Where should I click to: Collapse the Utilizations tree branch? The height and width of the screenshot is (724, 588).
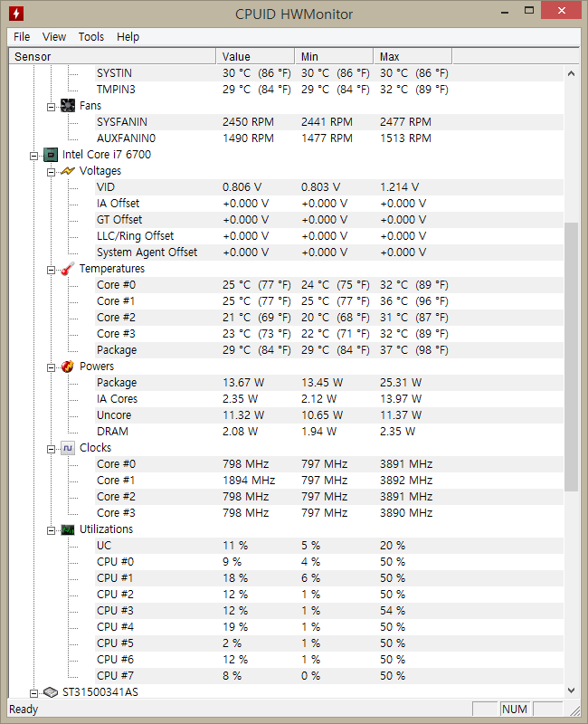pyautogui.click(x=52, y=529)
